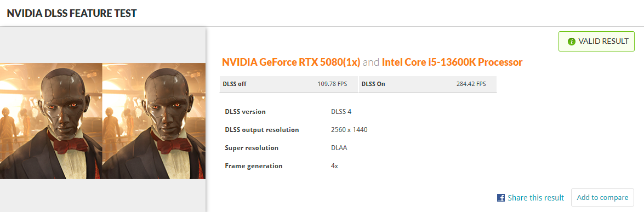Click the 4x frame generation value

(x=334, y=166)
